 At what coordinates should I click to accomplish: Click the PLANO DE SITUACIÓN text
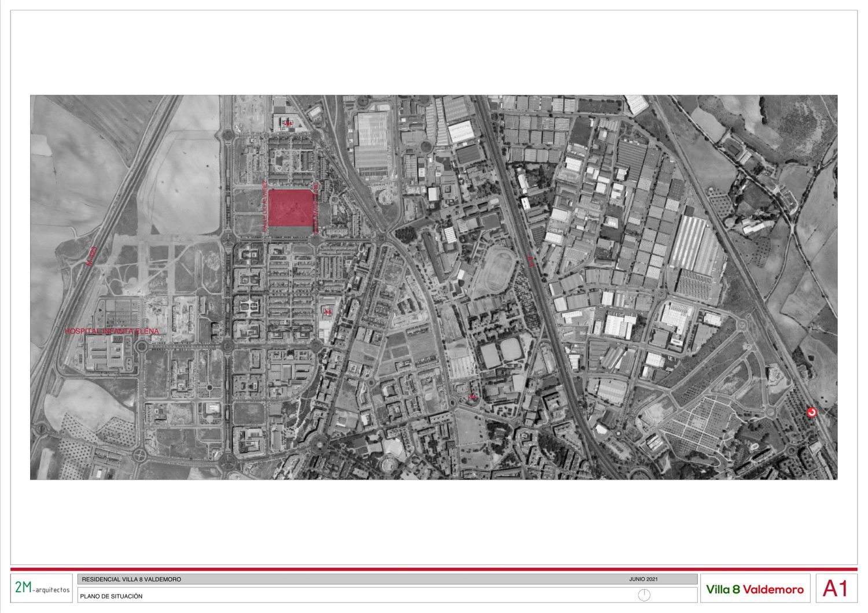(x=111, y=596)
